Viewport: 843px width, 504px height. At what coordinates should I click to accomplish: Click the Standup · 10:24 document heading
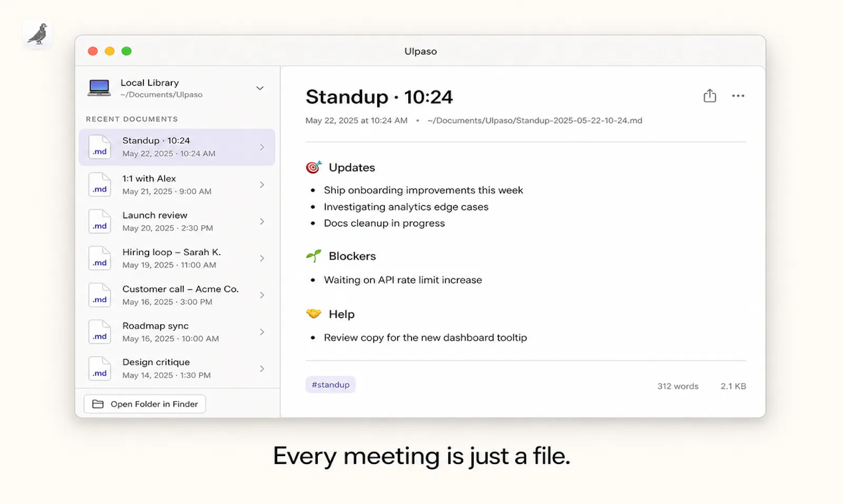click(379, 97)
